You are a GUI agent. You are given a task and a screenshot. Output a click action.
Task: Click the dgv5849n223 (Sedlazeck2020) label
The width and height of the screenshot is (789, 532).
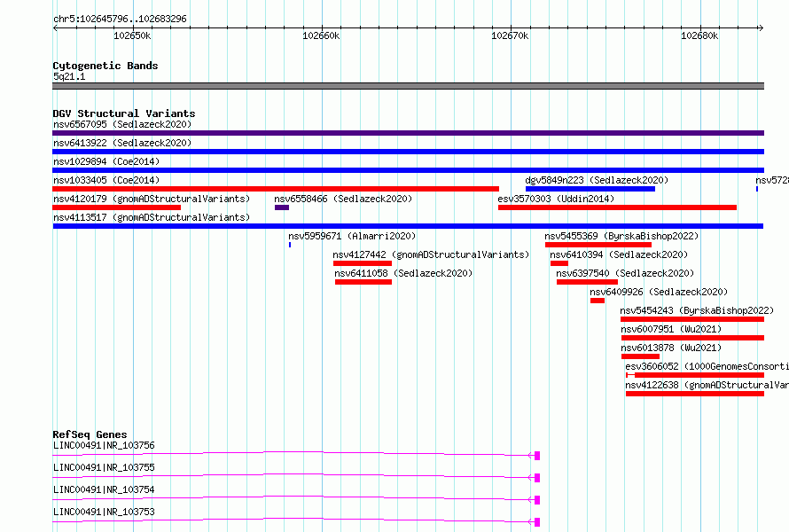point(597,180)
